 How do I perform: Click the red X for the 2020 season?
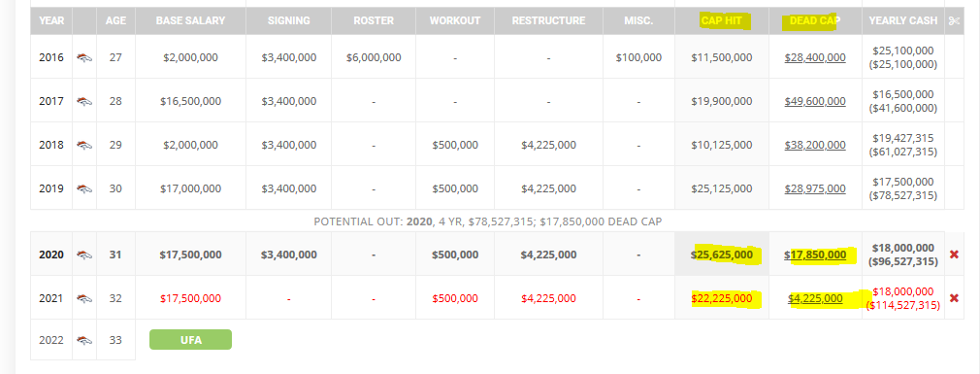point(954,255)
